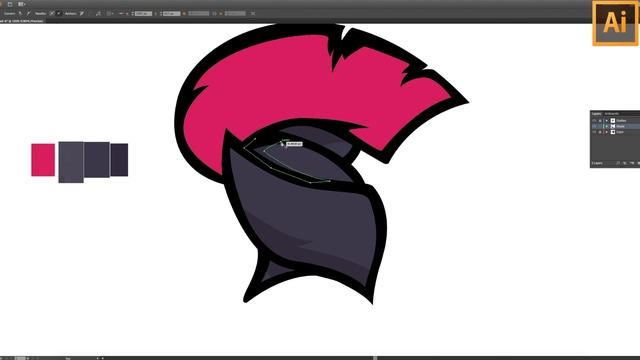The height and width of the screenshot is (360, 640).
Task: Click the darkest purple-gray swatch rectangle
Action: point(119,160)
